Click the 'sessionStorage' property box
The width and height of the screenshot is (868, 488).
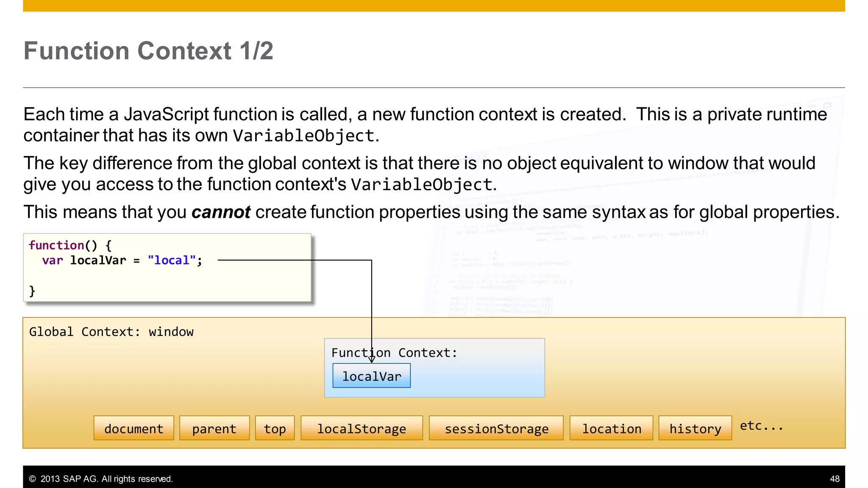point(496,428)
